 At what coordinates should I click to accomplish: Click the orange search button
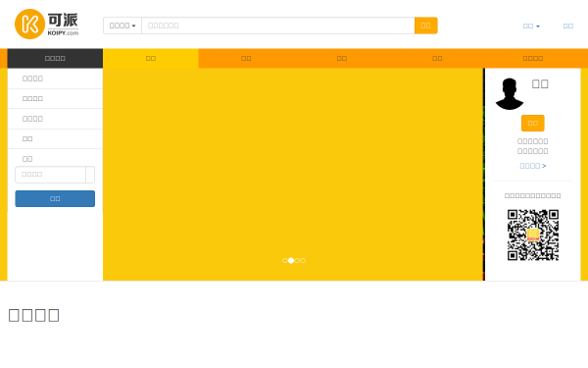point(426,26)
